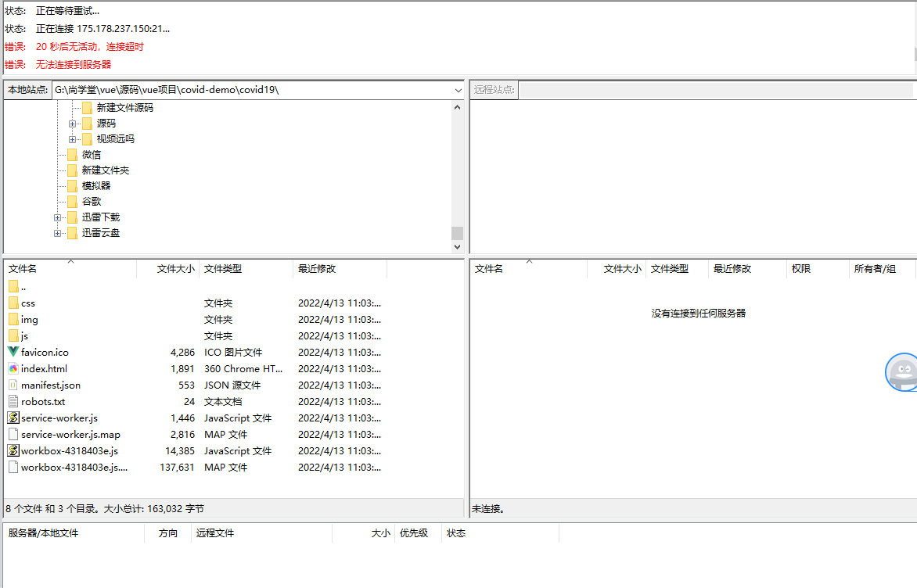This screenshot has height=588, width=917.
Task: Click the 服务器/本地文件 queue column header
Action: (74, 533)
